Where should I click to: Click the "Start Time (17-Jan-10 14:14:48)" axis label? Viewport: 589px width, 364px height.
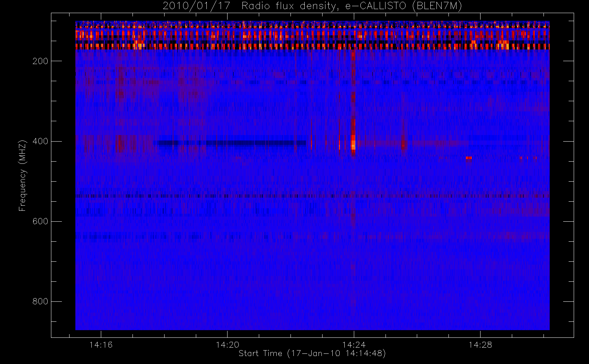pyautogui.click(x=312, y=353)
